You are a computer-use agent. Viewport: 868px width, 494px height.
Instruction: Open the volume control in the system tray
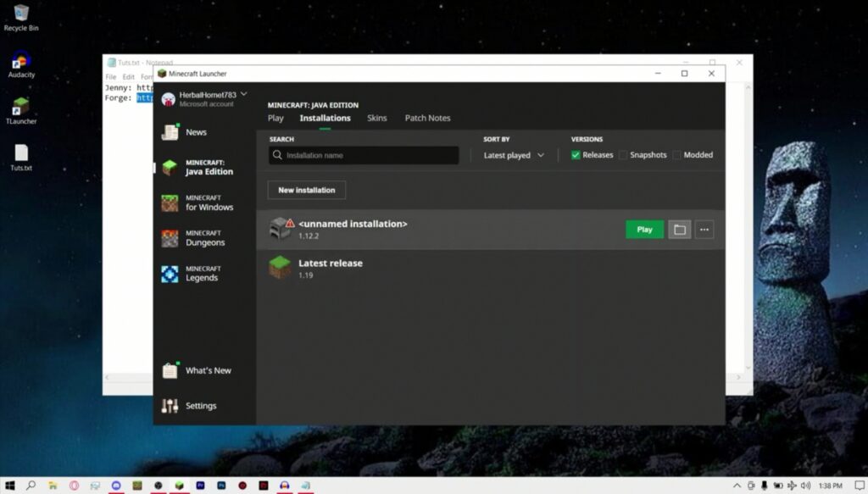pos(805,486)
